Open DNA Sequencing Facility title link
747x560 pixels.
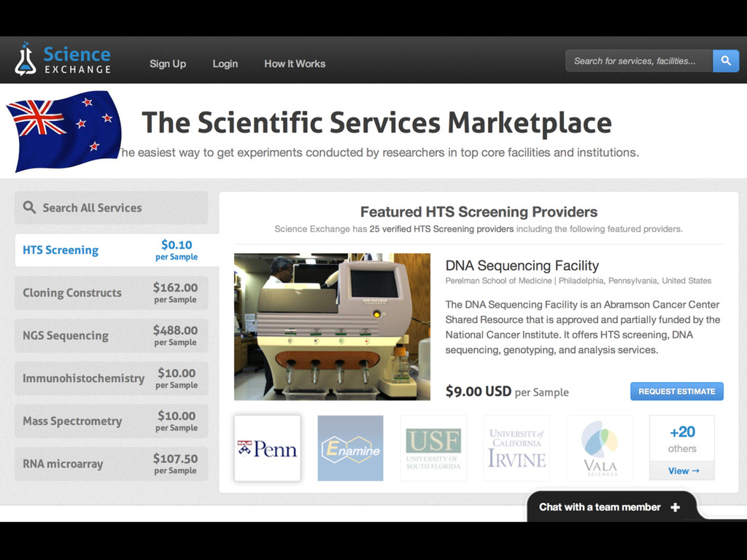point(522,265)
